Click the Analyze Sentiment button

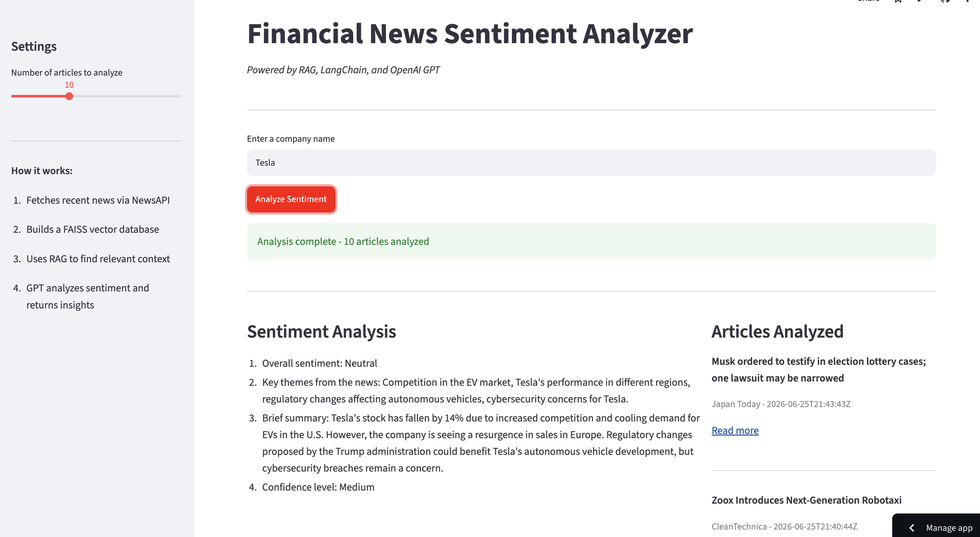pos(291,199)
